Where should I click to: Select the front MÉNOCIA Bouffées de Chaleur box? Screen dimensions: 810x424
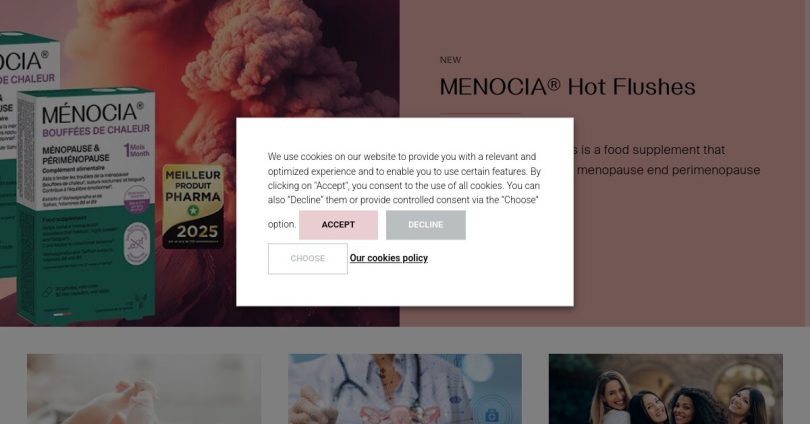86,206
